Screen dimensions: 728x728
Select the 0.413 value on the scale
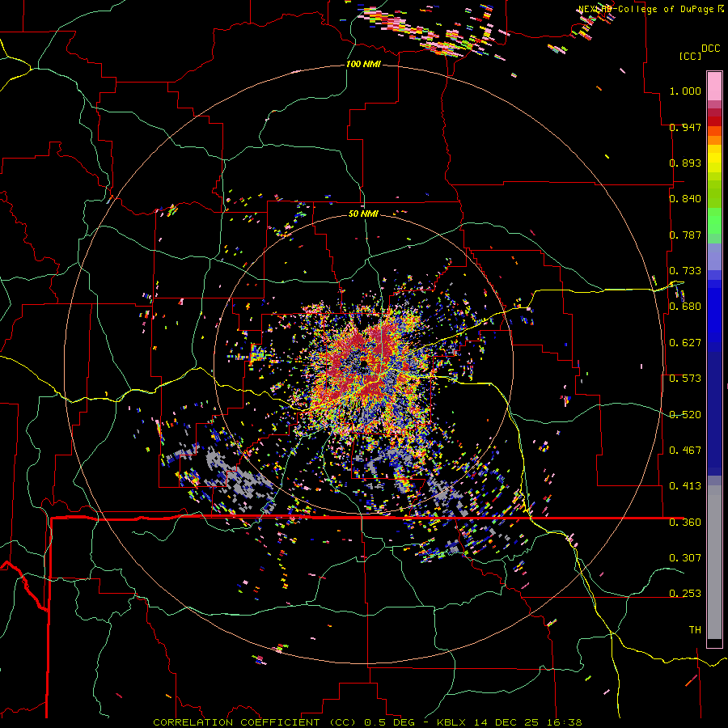(x=685, y=486)
